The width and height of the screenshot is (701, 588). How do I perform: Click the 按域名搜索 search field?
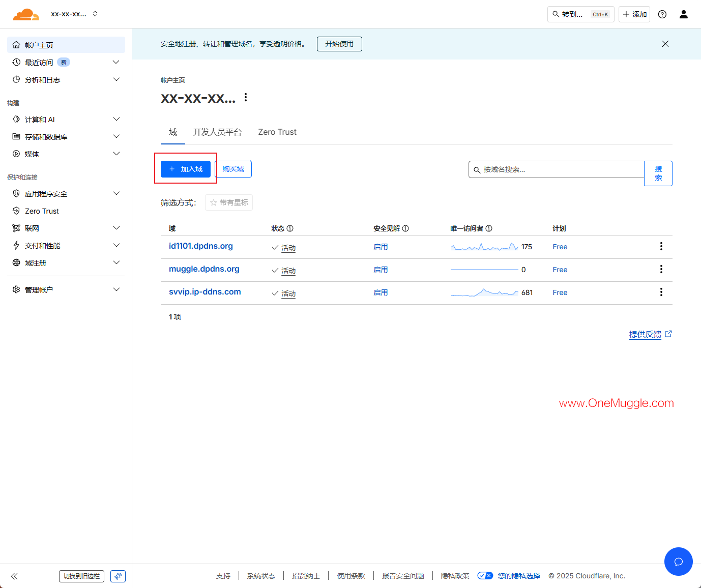click(557, 169)
